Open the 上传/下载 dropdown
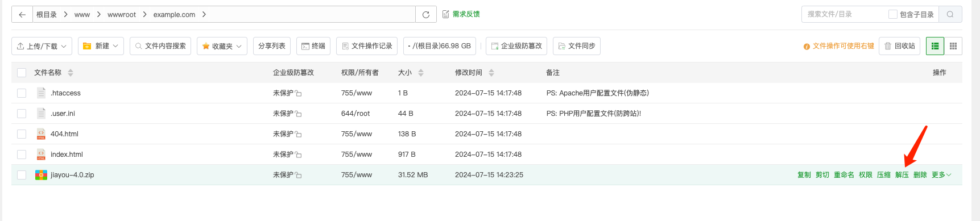980x221 pixels. (42, 46)
